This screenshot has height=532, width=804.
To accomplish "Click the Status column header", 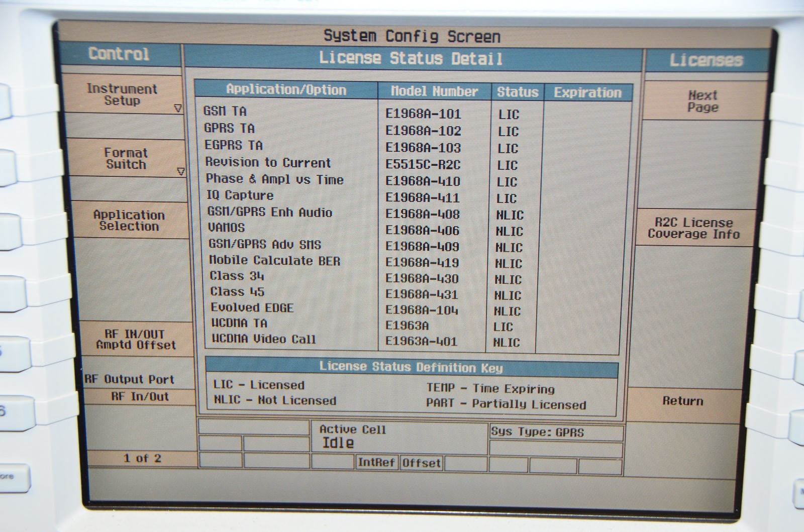I will [x=517, y=92].
